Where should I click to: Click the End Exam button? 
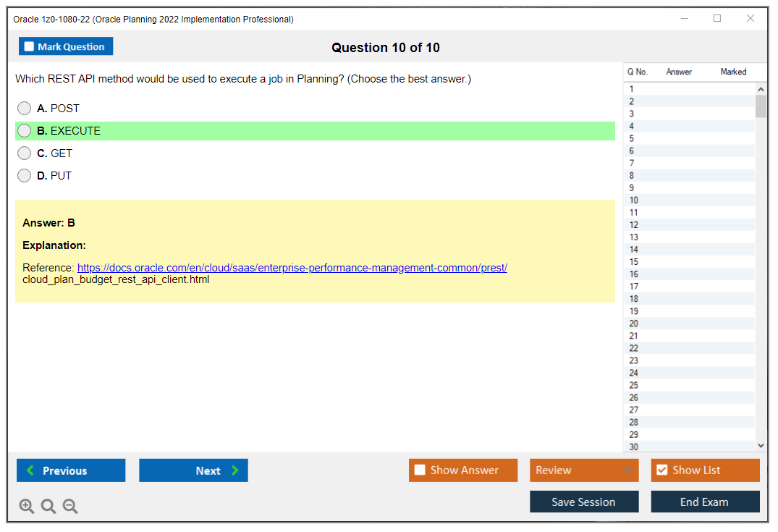tap(705, 501)
